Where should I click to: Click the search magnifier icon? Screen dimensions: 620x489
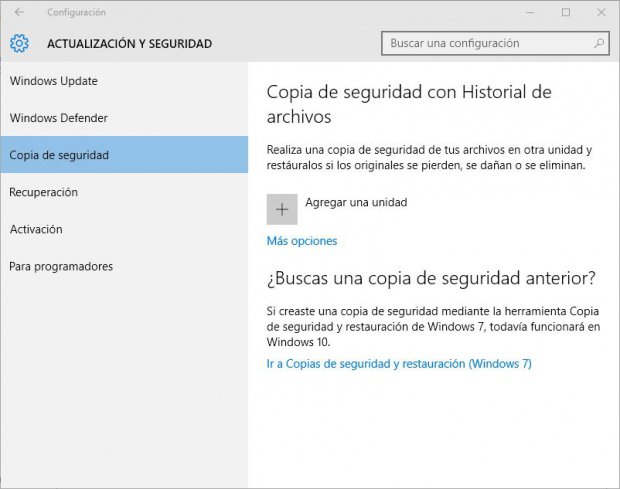click(x=599, y=43)
